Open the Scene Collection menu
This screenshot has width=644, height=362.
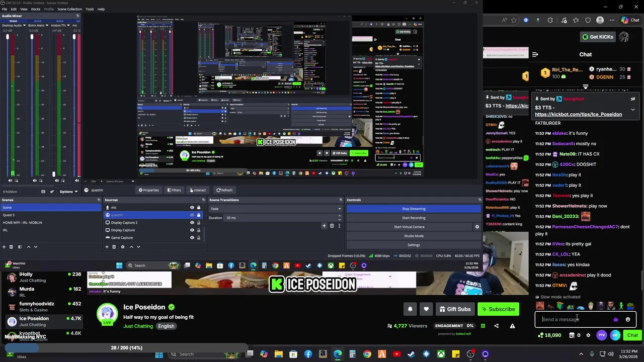click(x=69, y=9)
